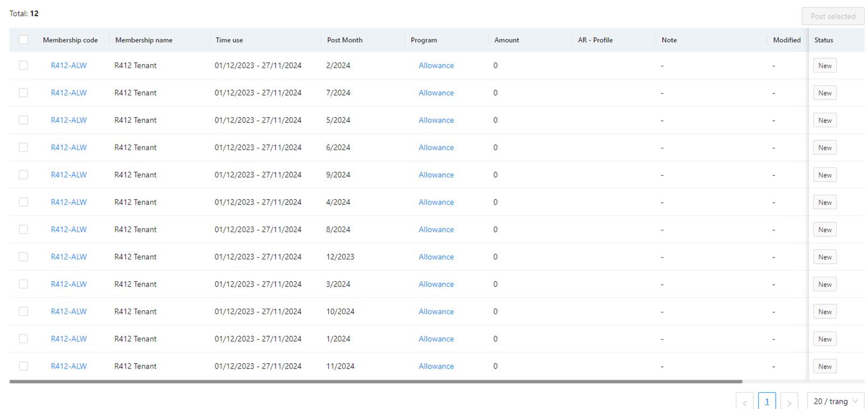
Task: Click New status button for 3/2024 row
Action: point(824,284)
